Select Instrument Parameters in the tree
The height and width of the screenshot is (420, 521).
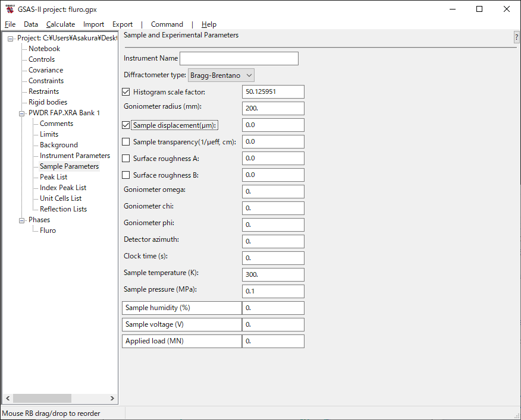(75, 156)
